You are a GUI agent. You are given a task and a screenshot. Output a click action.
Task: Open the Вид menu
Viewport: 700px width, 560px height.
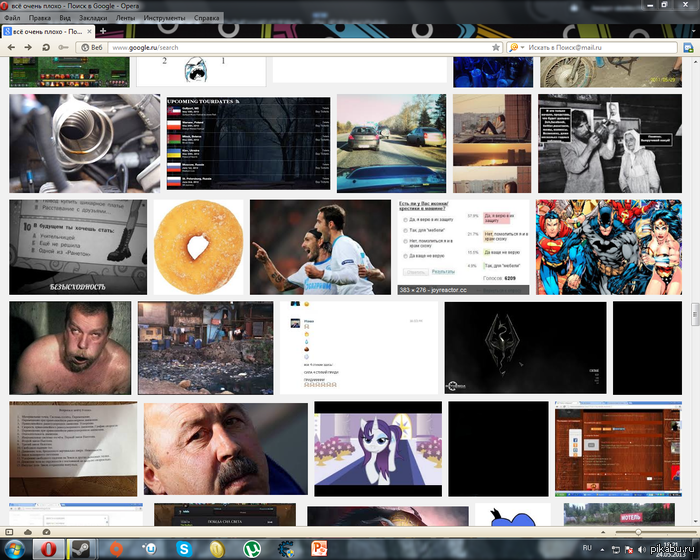[x=65, y=18]
